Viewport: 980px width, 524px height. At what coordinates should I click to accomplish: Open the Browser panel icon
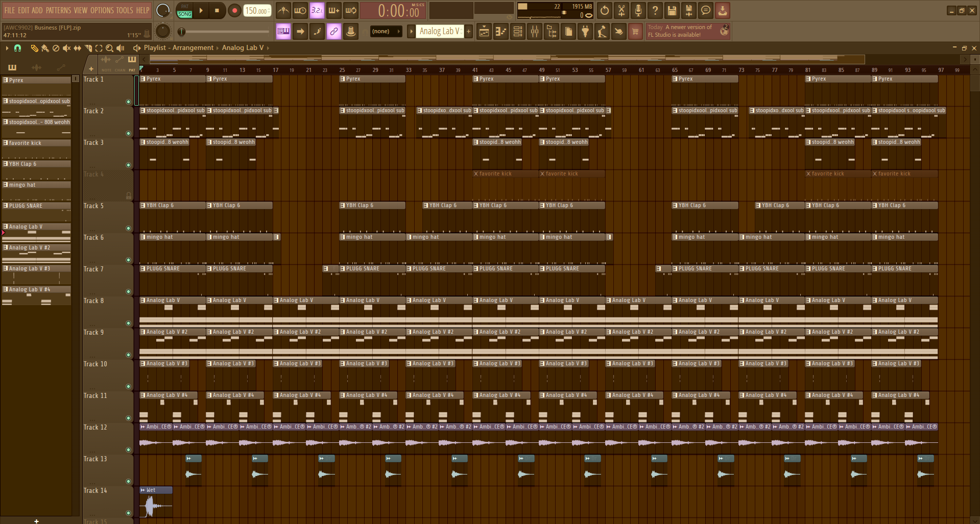click(552, 32)
